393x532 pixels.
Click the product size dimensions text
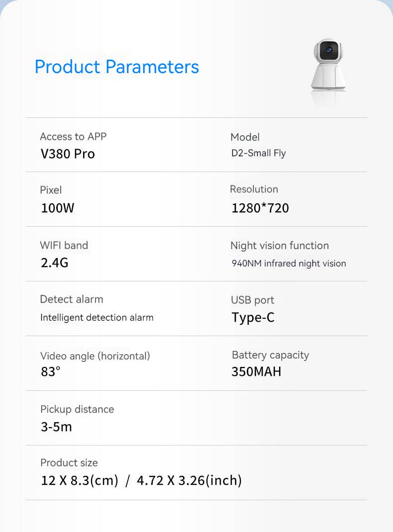point(141,480)
